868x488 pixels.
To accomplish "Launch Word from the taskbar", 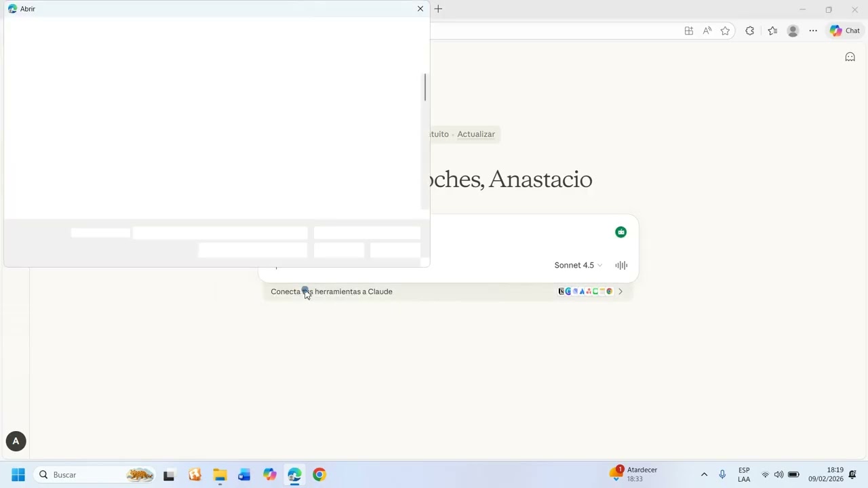I will 244,474.
